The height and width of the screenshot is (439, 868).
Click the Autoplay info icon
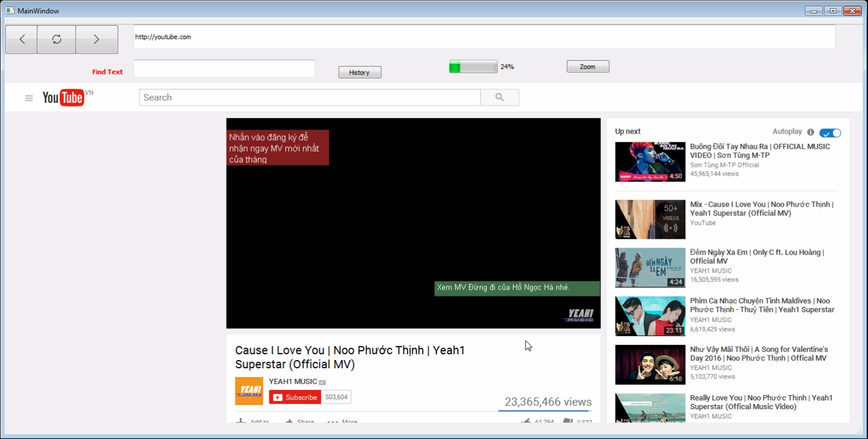tap(811, 132)
